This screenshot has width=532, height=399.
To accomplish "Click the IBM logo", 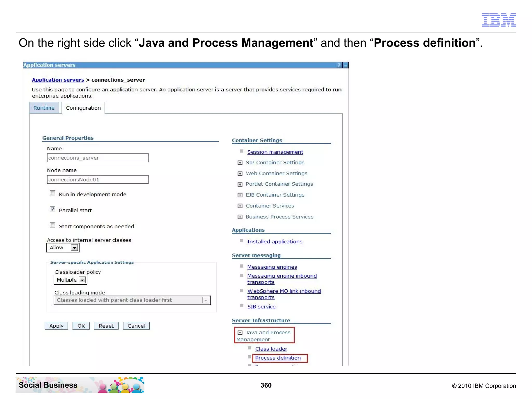I will coord(499,20).
